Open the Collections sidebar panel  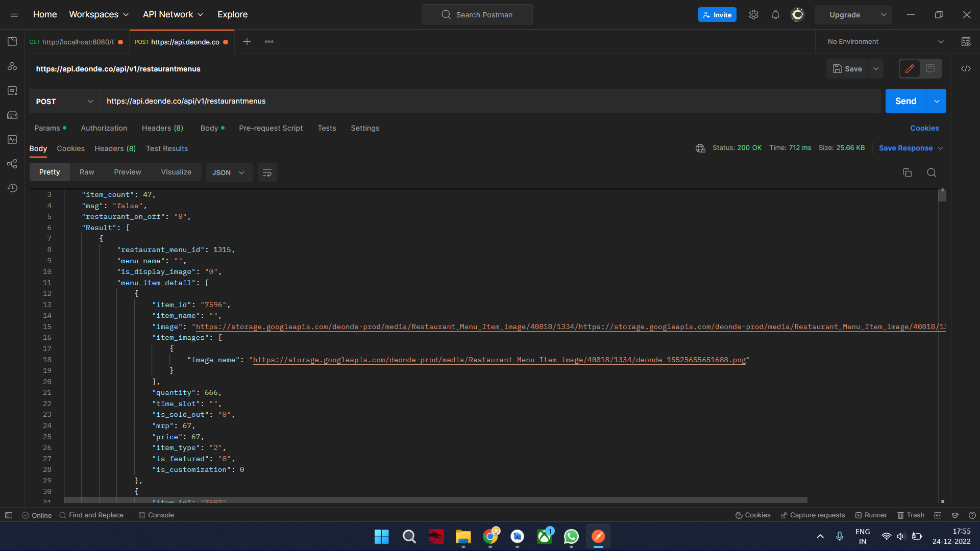[12, 41]
